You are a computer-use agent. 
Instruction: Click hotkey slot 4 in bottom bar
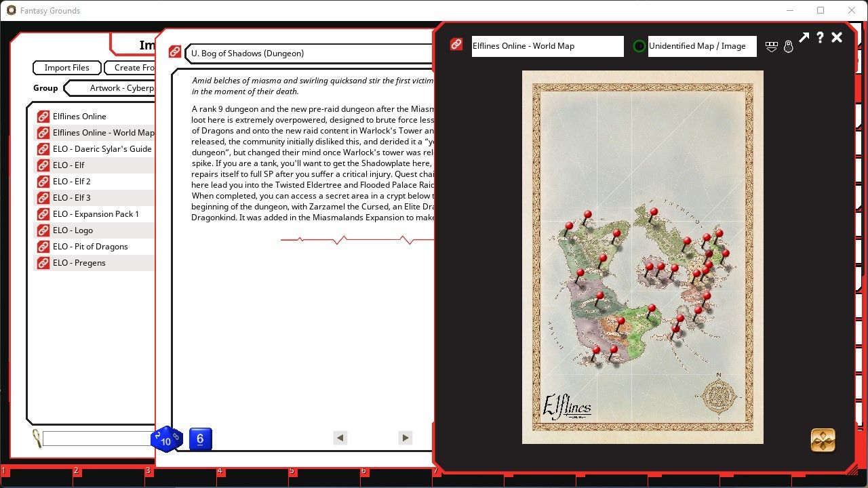click(252, 476)
